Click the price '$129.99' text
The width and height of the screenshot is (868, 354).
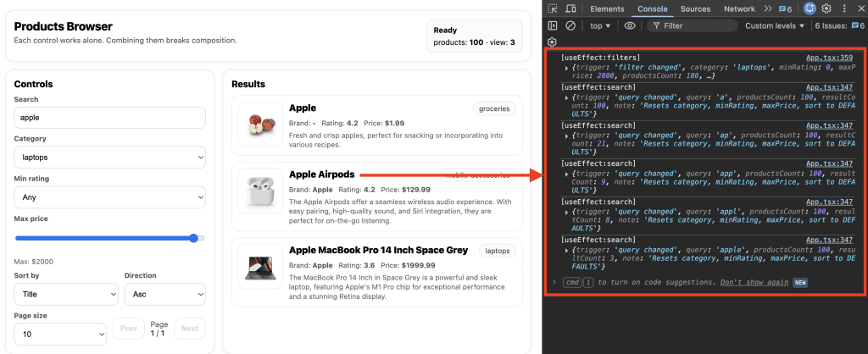(416, 189)
